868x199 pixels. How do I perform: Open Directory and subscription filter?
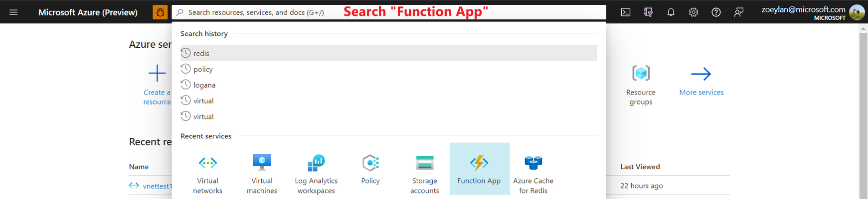[x=648, y=12]
